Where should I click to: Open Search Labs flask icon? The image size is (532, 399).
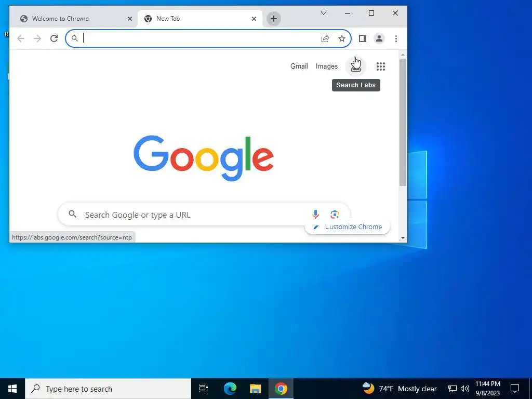356,66
